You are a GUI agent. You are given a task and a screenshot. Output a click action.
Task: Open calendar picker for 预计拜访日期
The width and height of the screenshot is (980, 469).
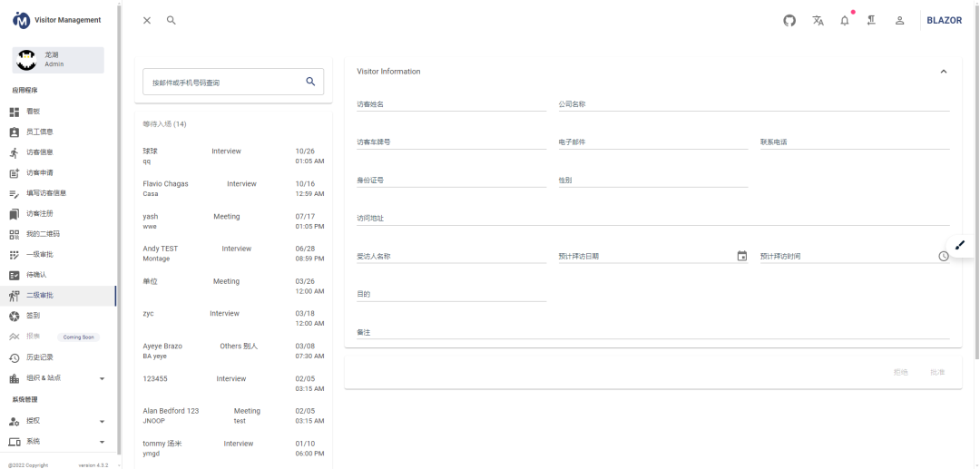click(741, 256)
